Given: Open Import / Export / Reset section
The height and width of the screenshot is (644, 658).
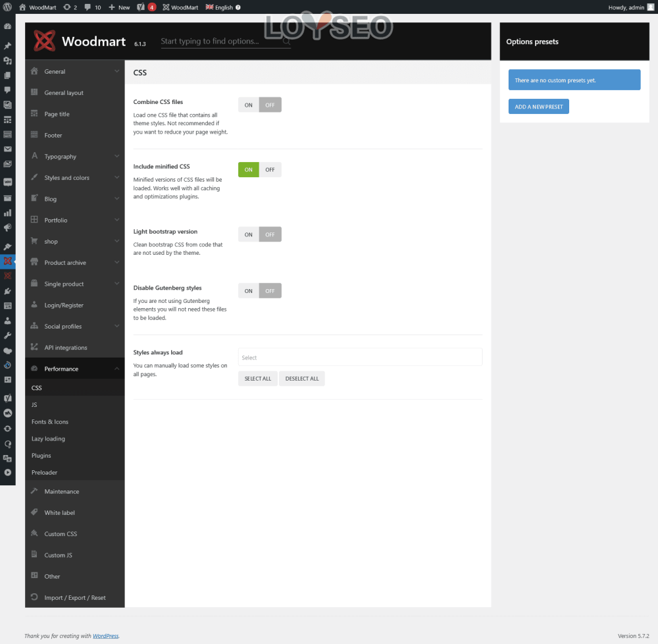Looking at the screenshot, I should point(75,597).
